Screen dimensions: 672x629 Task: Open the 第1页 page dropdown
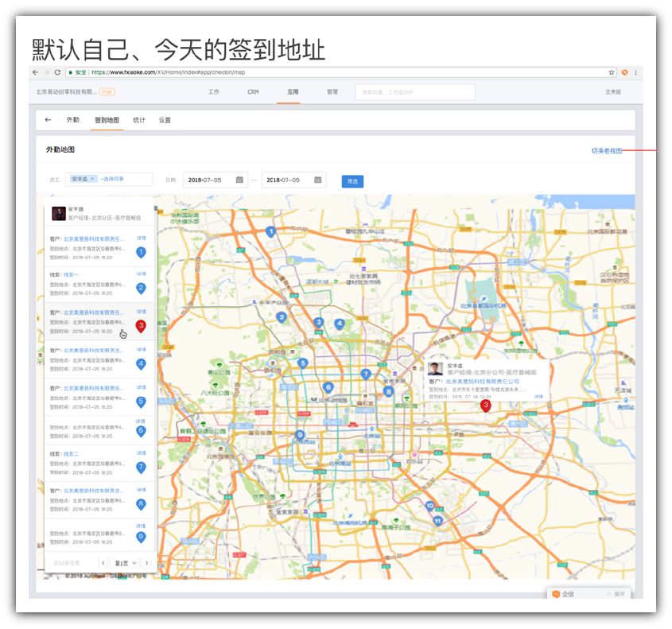pos(126,563)
